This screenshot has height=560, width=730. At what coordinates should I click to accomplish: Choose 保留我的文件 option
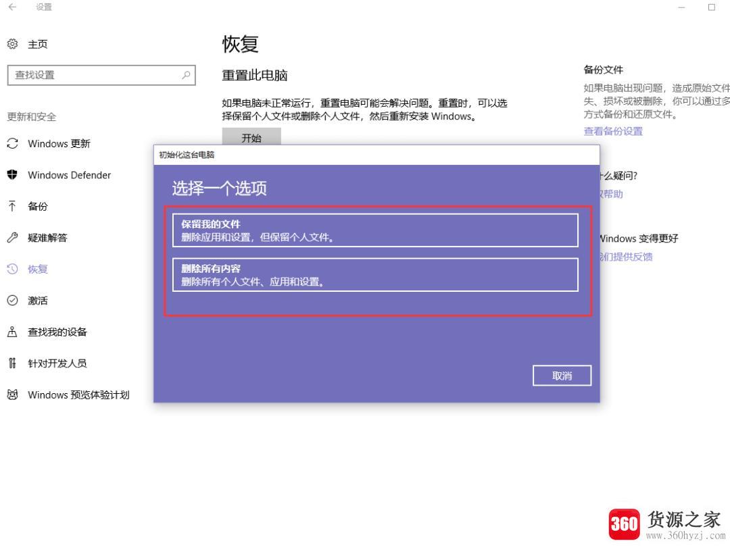pos(375,230)
